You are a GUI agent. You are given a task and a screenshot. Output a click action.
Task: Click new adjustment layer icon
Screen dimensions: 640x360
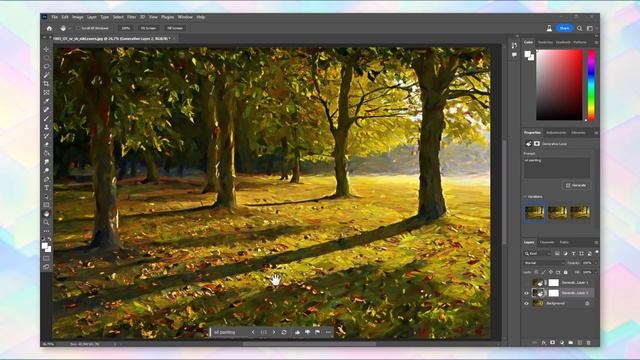pyautogui.click(x=562, y=342)
